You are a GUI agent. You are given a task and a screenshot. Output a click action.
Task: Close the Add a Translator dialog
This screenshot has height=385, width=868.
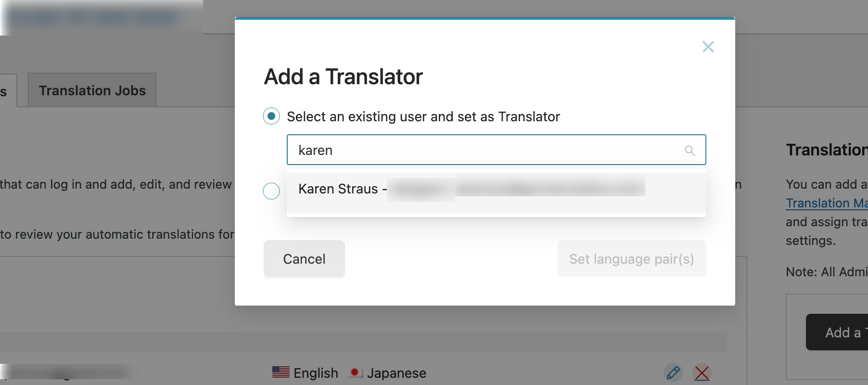708,47
